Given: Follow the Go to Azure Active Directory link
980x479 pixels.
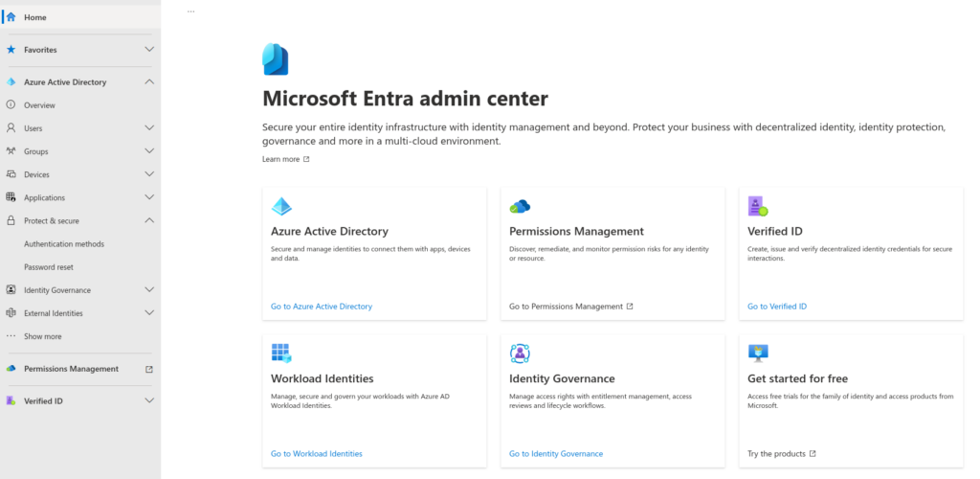Looking at the screenshot, I should pos(322,307).
